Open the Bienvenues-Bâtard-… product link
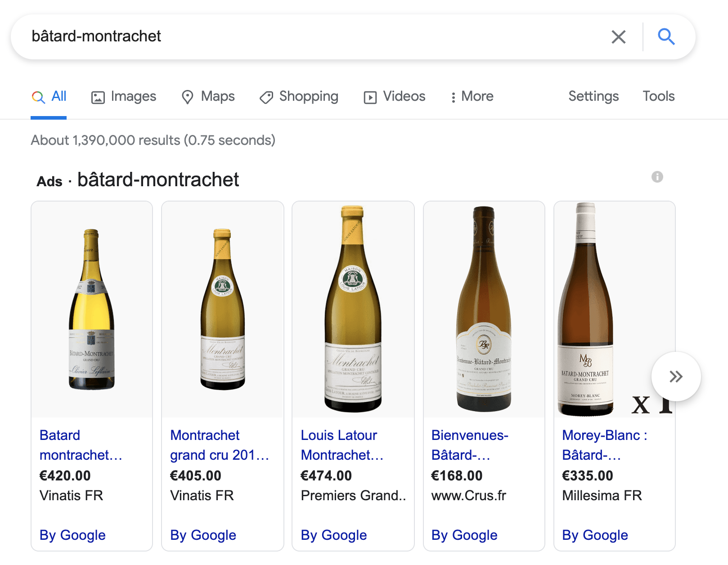Viewport: 728px width, 565px height. [470, 445]
